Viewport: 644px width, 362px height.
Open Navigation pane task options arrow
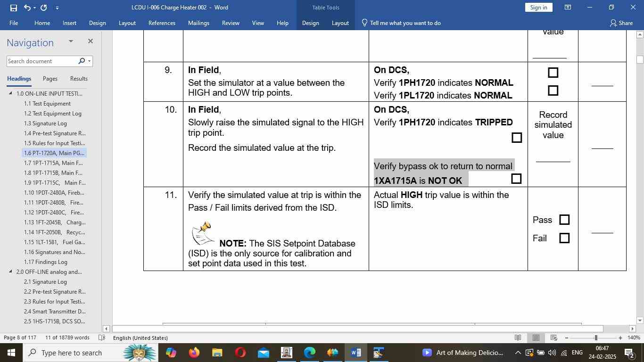[71, 41]
